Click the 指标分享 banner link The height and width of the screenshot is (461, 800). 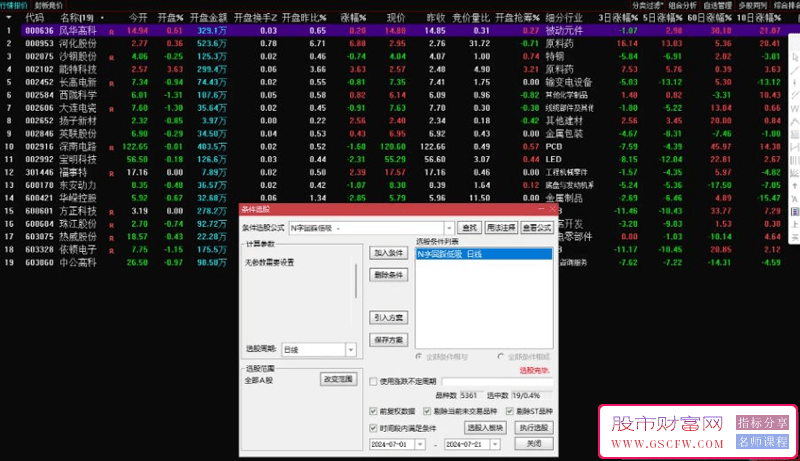(x=762, y=422)
